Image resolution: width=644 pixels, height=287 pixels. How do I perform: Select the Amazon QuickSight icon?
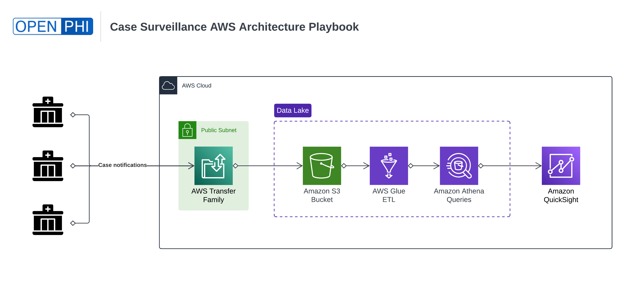(x=561, y=166)
